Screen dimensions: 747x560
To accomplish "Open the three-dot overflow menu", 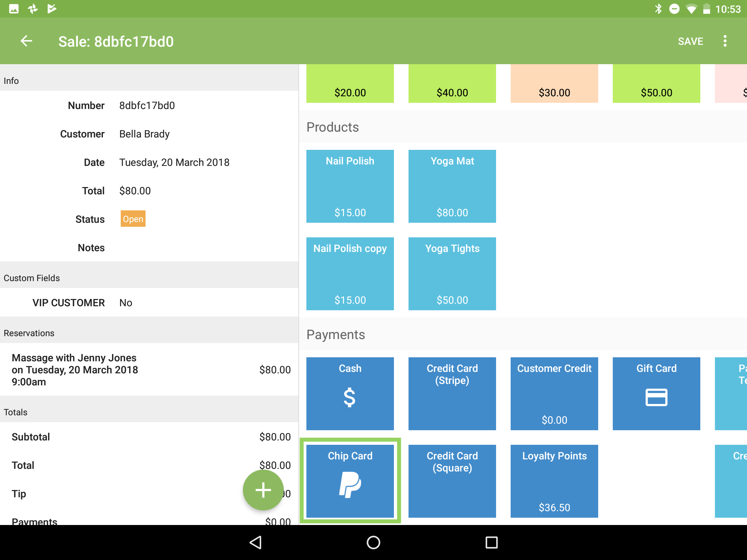I will (725, 41).
